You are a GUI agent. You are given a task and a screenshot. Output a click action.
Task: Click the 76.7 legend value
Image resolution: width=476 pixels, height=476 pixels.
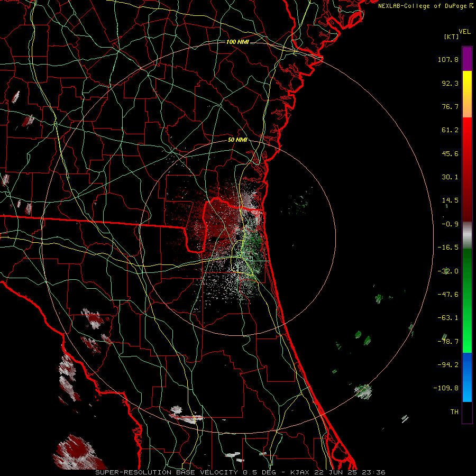[x=450, y=106]
